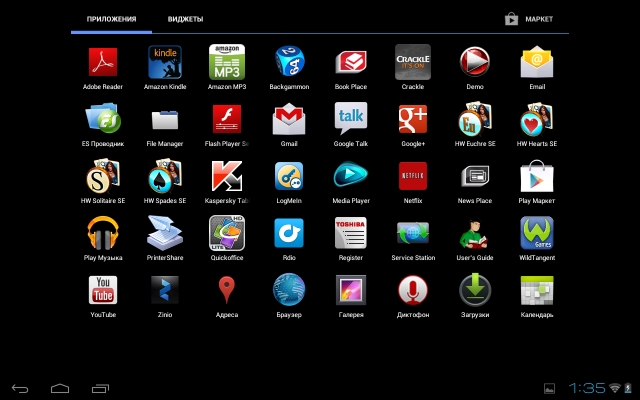640x400 pixels.
Task: Open the Adobe Reader app
Action: click(x=102, y=63)
